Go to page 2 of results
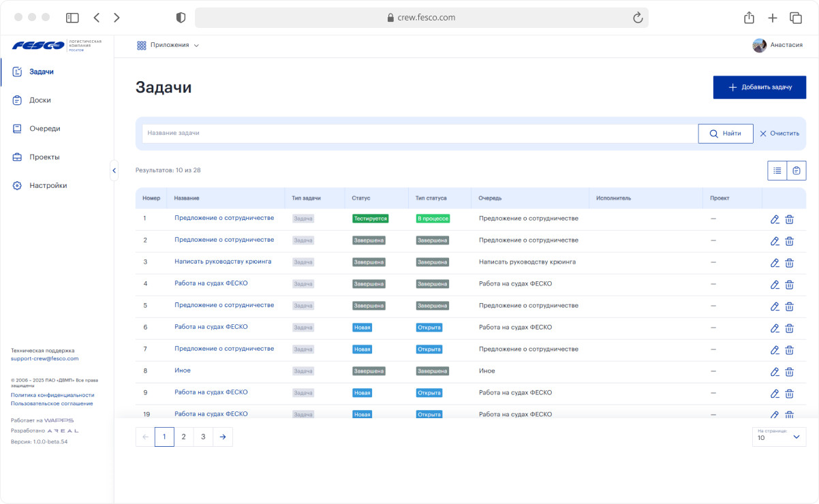The image size is (819, 504). pos(183,437)
